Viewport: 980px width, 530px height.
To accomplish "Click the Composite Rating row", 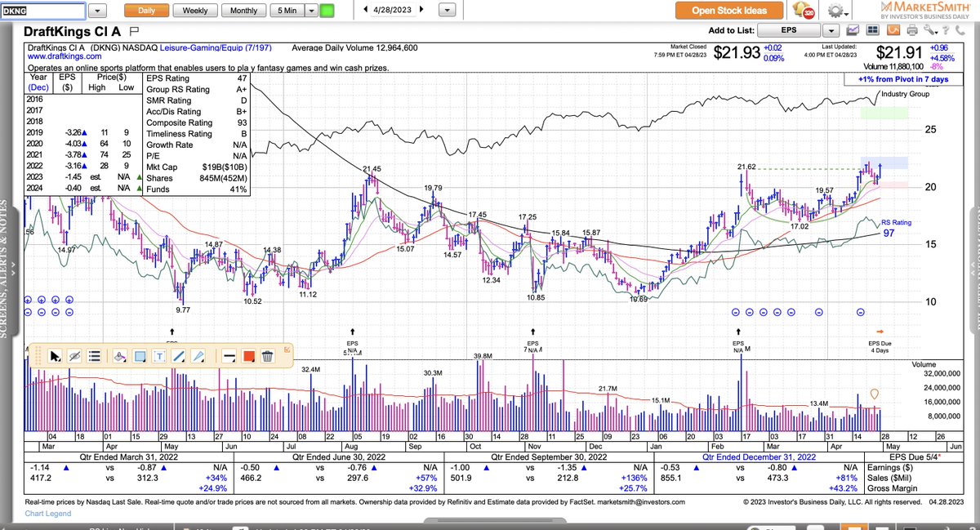I will click(x=195, y=123).
